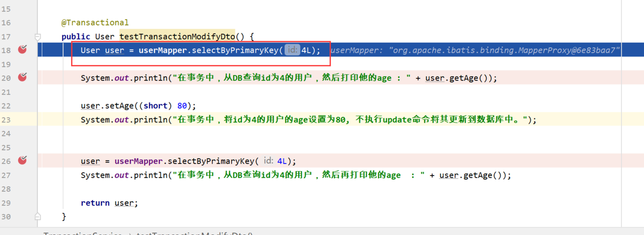Click userMapper on line 26
644x235 pixels.
138,161
